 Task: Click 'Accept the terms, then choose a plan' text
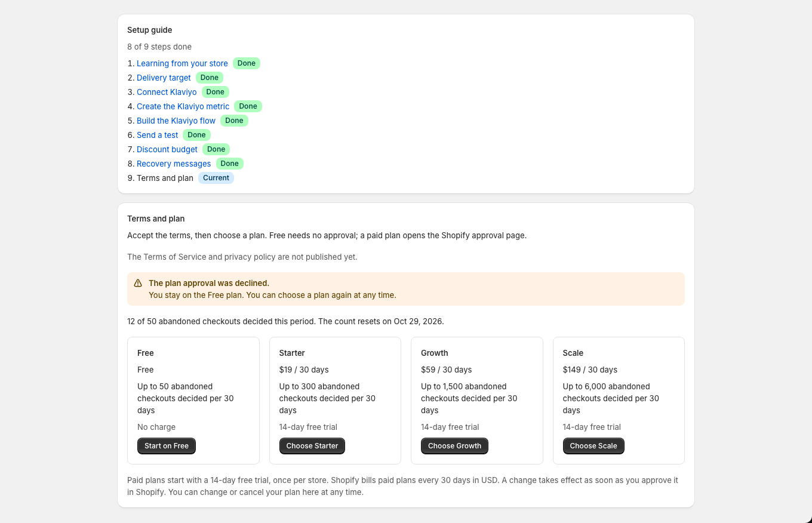[x=327, y=235]
